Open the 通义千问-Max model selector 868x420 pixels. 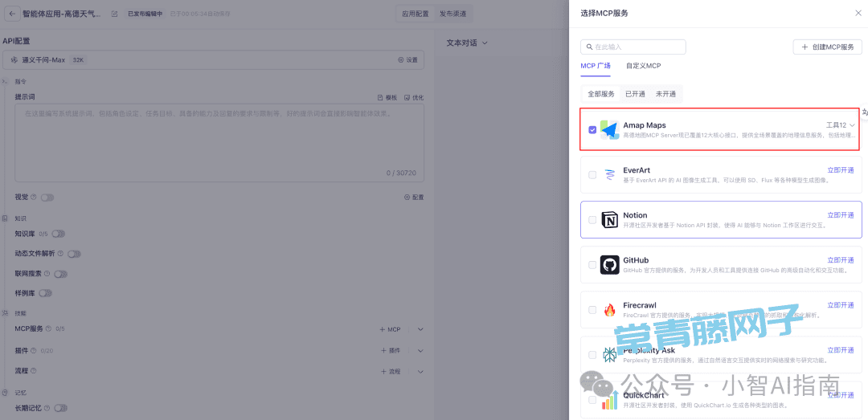pyautogui.click(x=213, y=59)
